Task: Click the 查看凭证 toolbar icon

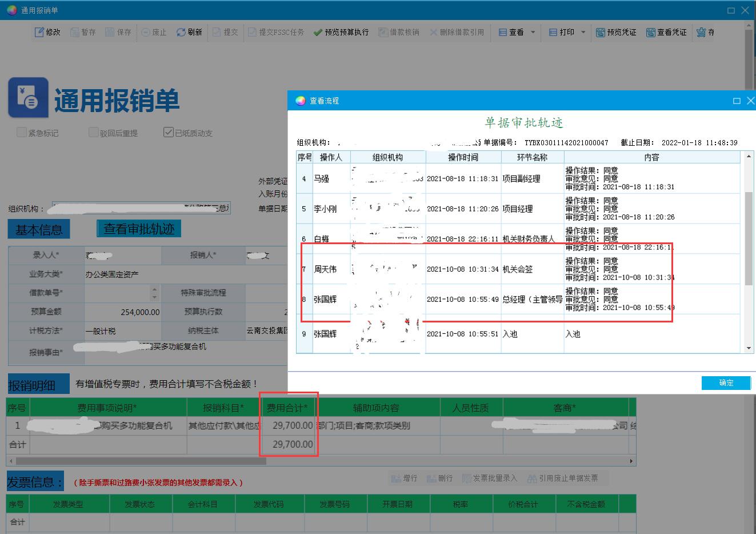Action: pos(650,32)
